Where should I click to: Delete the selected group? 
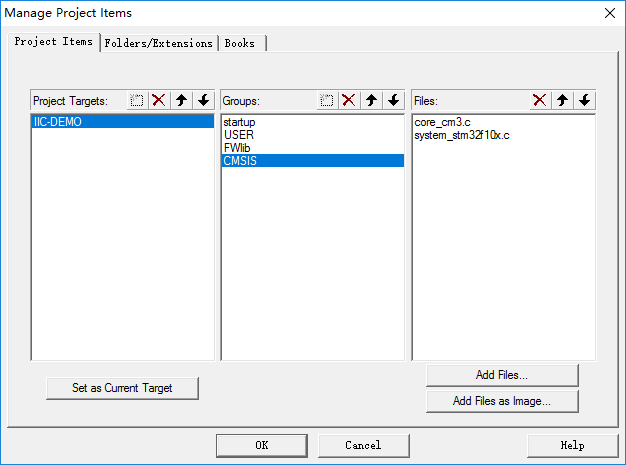tap(349, 100)
